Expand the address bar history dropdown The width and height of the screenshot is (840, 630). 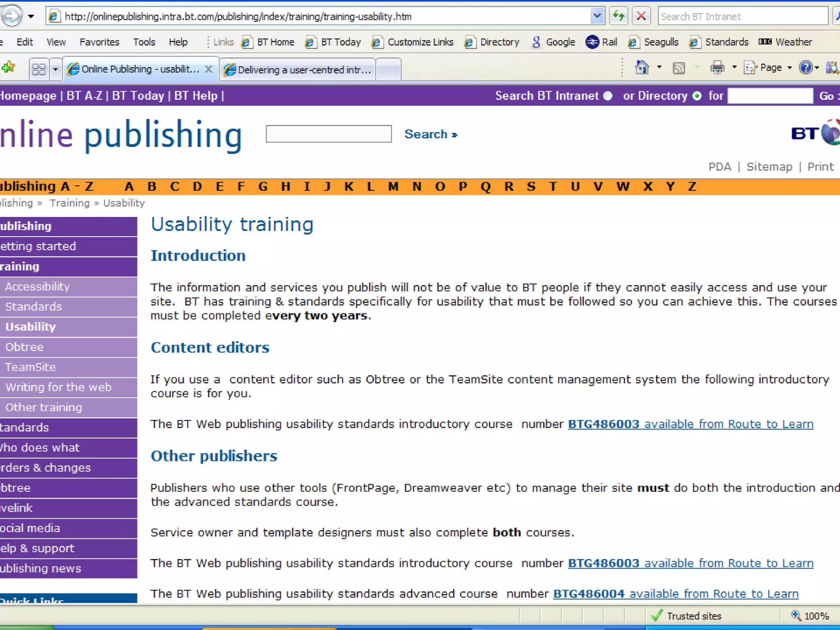[x=597, y=16]
